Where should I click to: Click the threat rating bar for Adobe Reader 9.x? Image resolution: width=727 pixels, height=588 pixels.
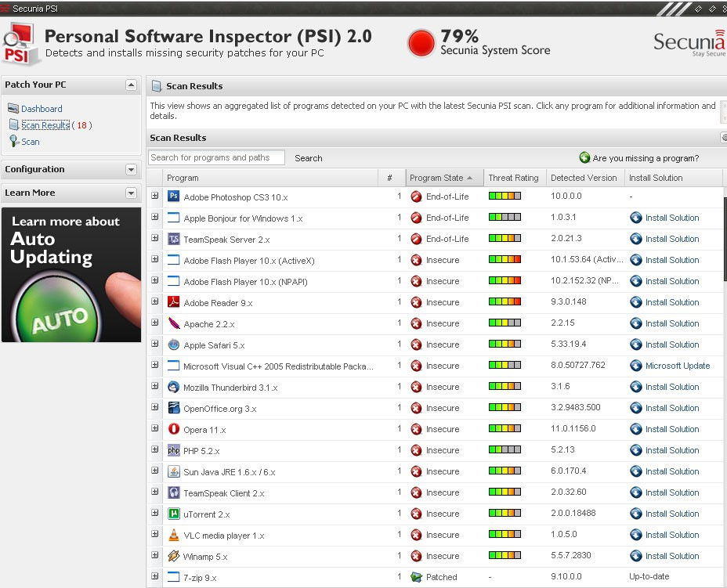[505, 301]
